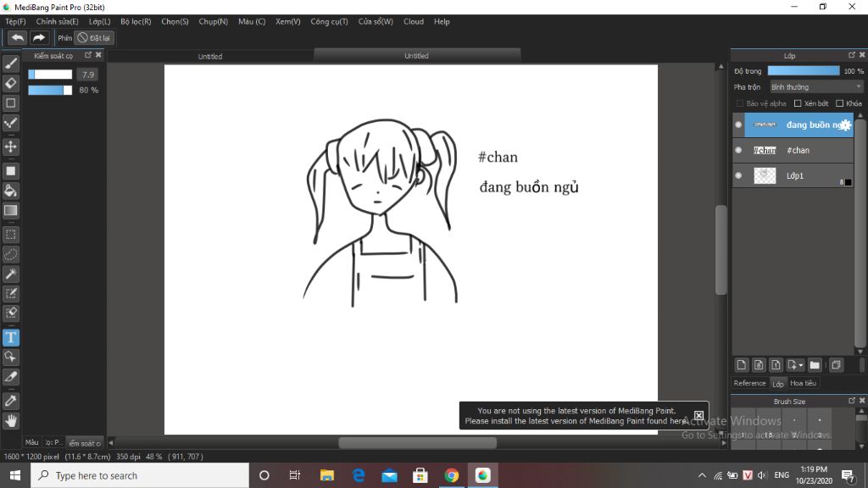Hide the đang buồn ngủ layer
This screenshot has height=488, width=868.
pyautogui.click(x=738, y=125)
